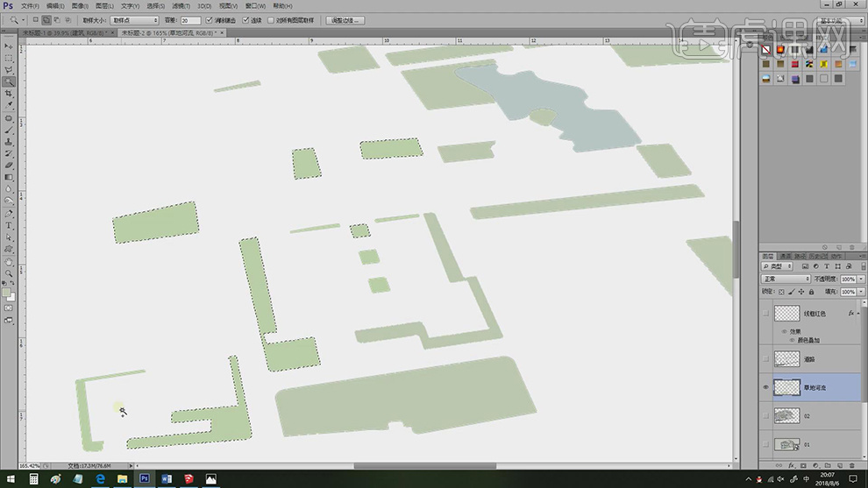868x488 pixels.
Task: Select the Eraser tool
Action: tap(8, 165)
